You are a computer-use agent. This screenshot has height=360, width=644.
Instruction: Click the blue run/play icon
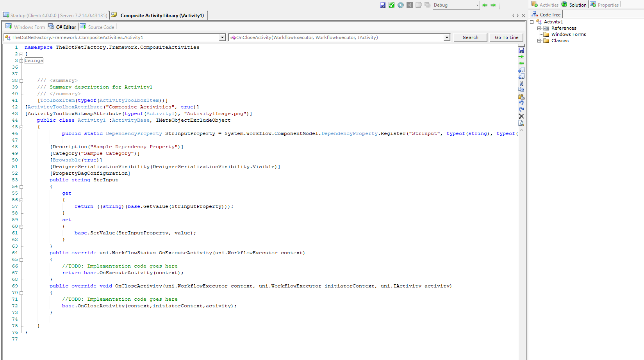point(401,5)
